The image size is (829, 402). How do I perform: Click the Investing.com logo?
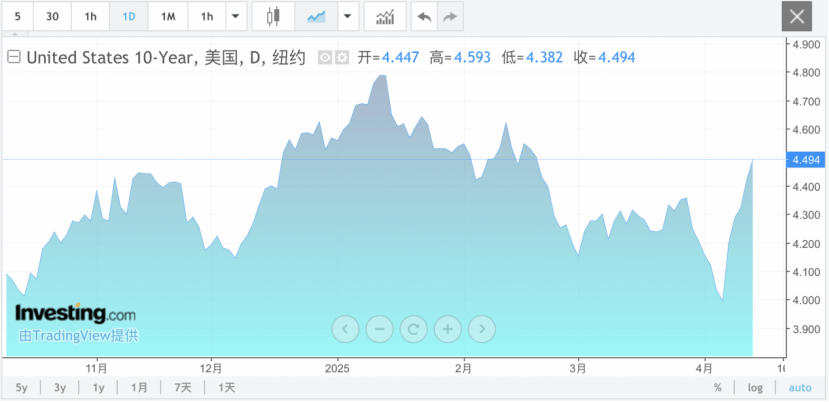[x=75, y=313]
